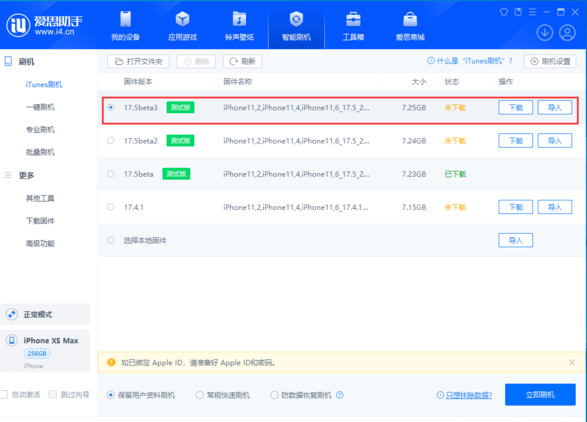Image resolution: width=587 pixels, height=422 pixels.
Task: Open the 爱思商城 store tab
Action: coord(410,26)
